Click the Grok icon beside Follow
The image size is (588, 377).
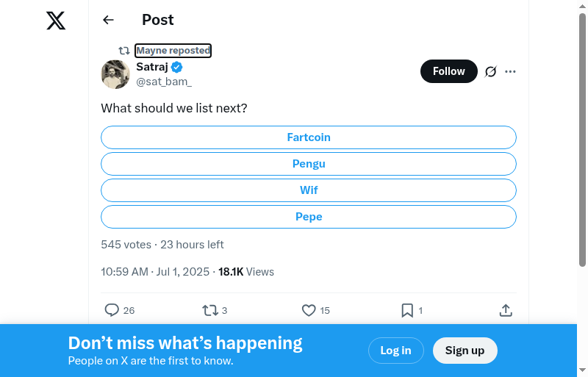pyautogui.click(x=491, y=71)
